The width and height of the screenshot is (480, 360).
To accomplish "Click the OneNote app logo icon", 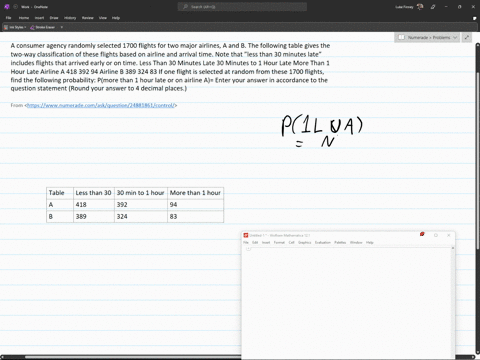I will click(x=7, y=7).
